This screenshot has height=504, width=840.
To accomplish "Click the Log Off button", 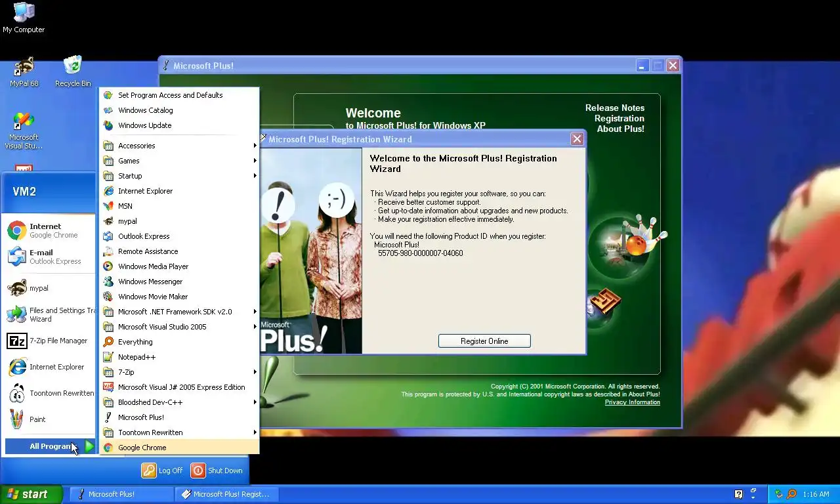I will 162,471.
